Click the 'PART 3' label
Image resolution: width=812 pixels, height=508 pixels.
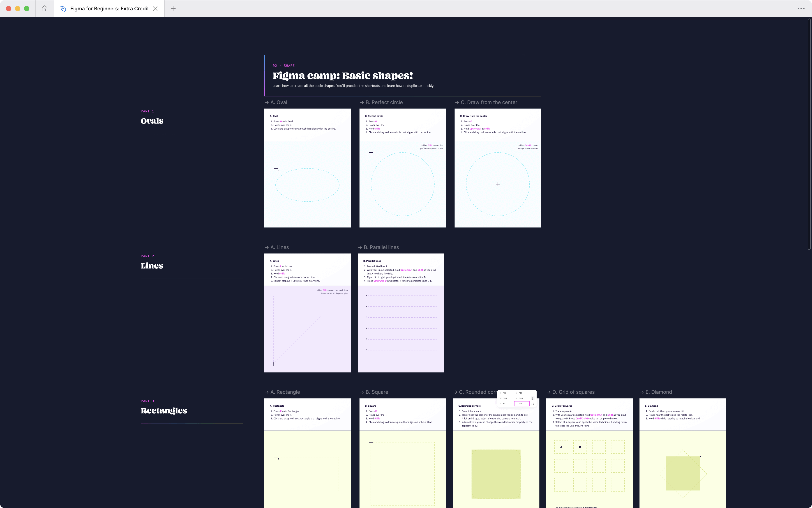[x=147, y=401]
